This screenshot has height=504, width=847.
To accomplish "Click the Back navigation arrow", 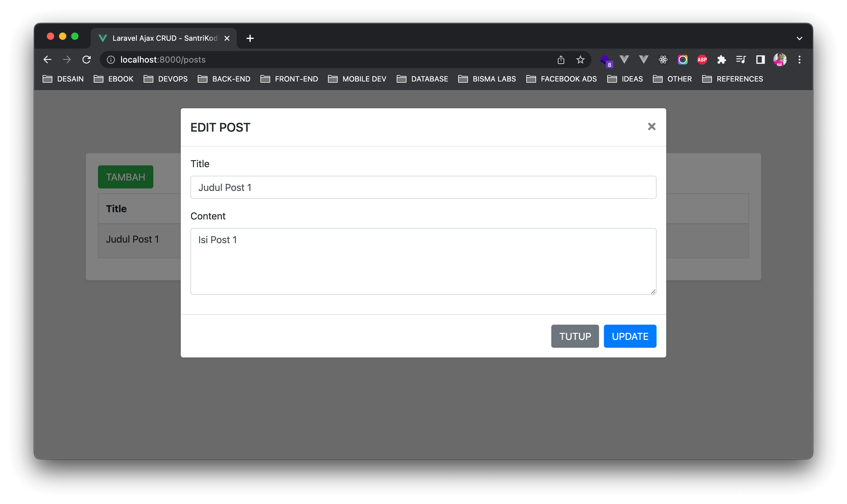I will pyautogui.click(x=47, y=60).
